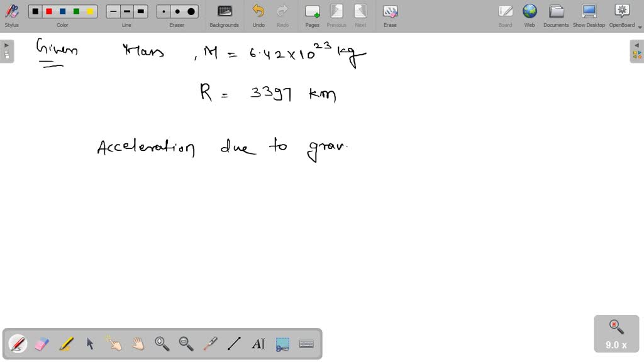Select the text annotation tool

258,344
